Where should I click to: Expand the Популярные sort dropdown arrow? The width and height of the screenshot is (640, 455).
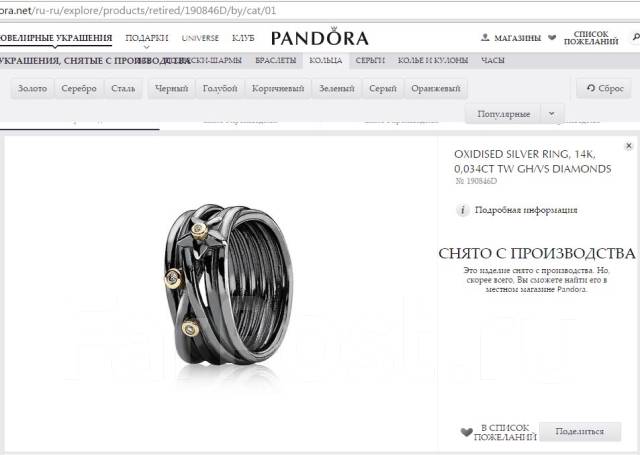point(552,114)
